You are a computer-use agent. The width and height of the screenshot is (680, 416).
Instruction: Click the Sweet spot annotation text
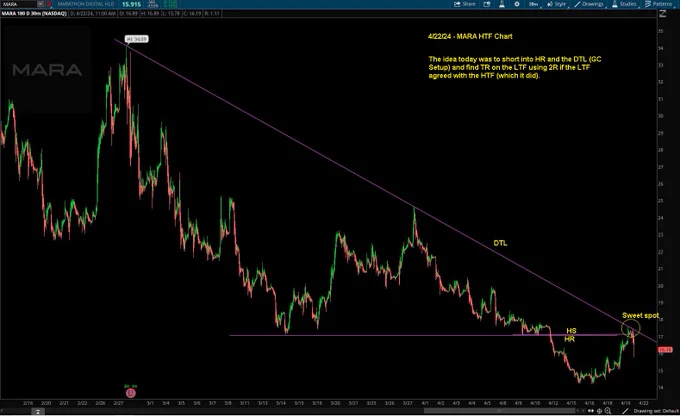(x=640, y=315)
